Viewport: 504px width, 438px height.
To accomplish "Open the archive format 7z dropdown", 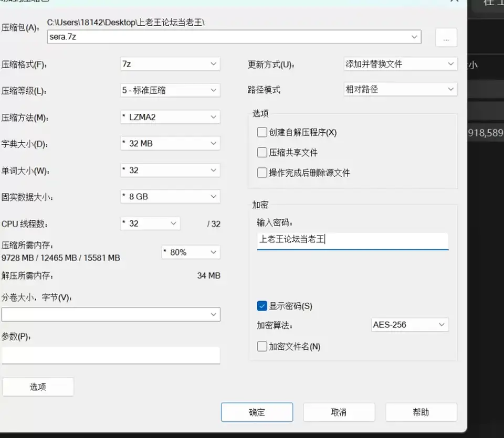I will (x=170, y=64).
